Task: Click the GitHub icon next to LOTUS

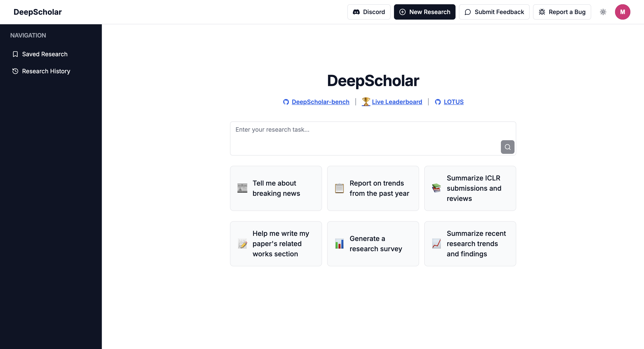Action: (x=438, y=102)
